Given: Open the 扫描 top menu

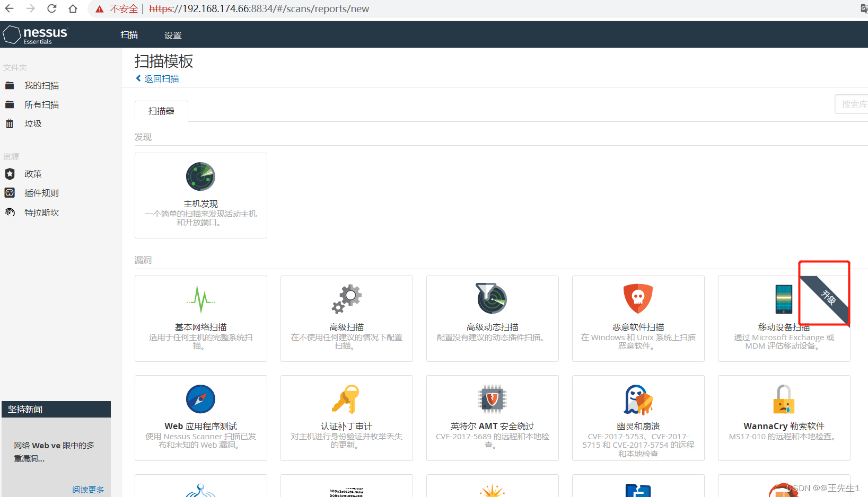Looking at the screenshot, I should [129, 35].
